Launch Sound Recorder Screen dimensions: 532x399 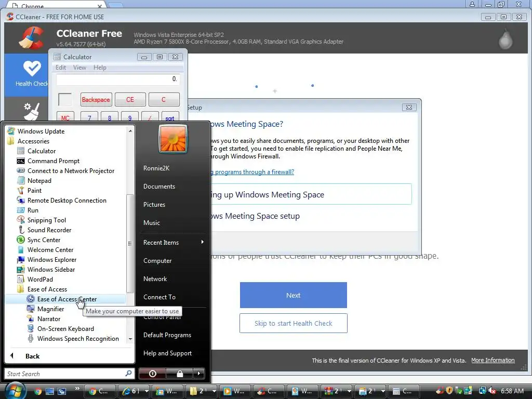[x=49, y=230]
